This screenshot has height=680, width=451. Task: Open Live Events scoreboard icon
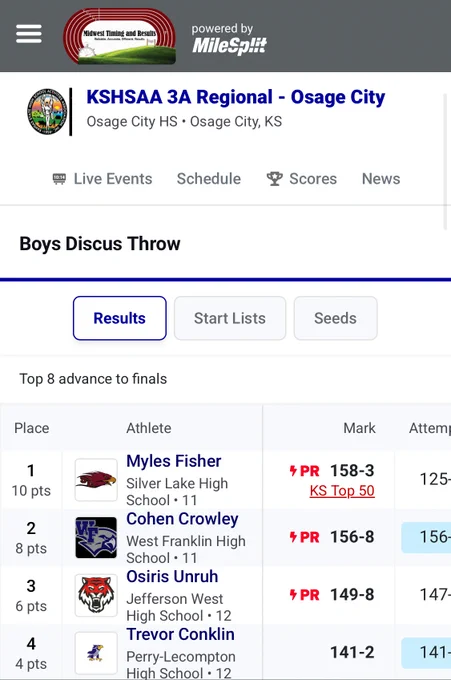coord(59,179)
